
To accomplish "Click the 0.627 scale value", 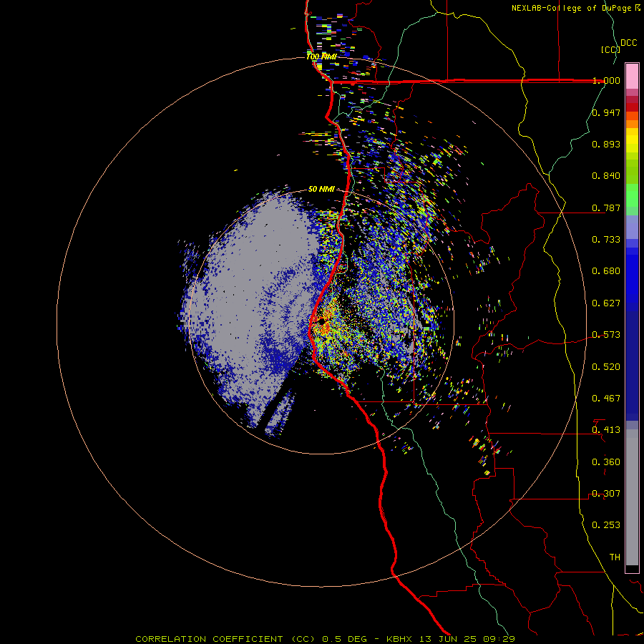I will tap(606, 303).
